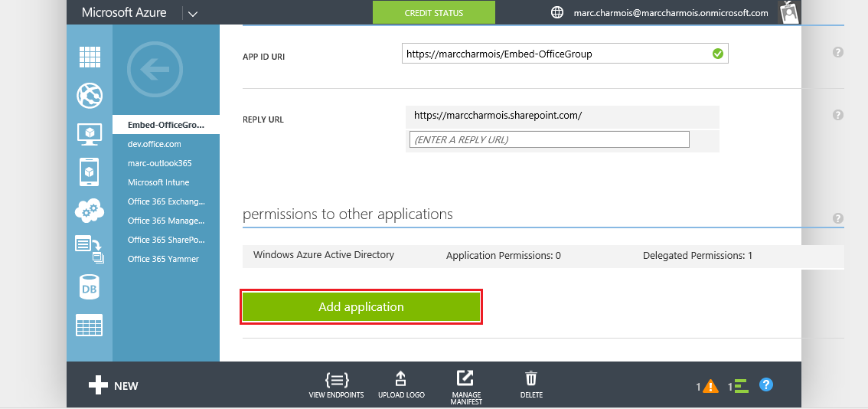868x409 pixels.
Task: Click the language globe icon
Action: (557, 12)
